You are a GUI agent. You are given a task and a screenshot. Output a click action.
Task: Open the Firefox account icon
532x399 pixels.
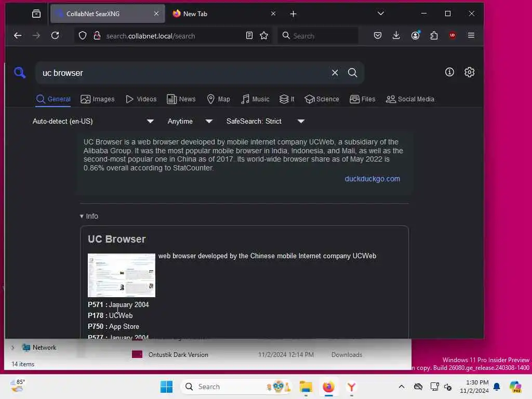(415, 35)
